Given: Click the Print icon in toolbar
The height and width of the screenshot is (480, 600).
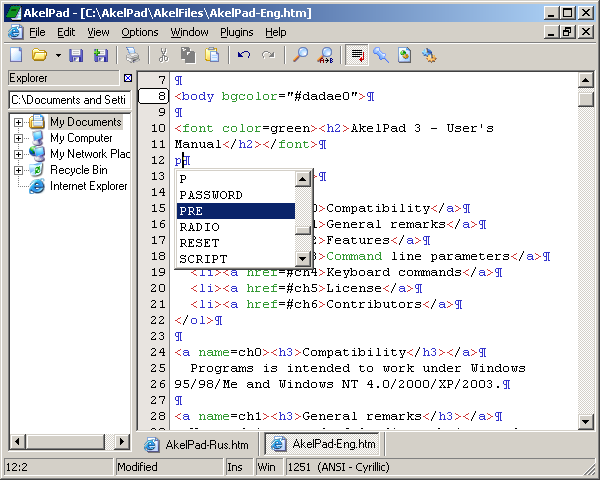Looking at the screenshot, I should click(x=132, y=55).
